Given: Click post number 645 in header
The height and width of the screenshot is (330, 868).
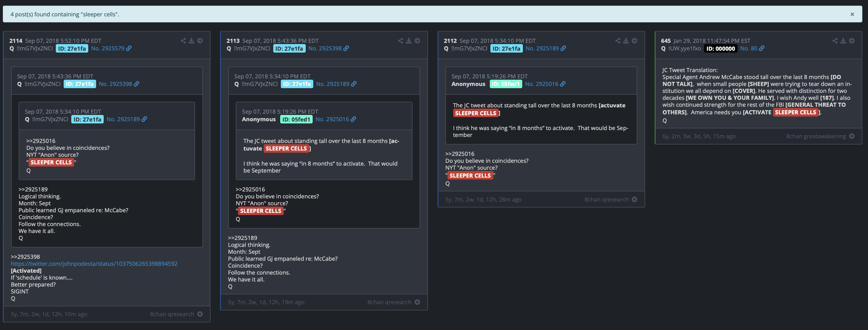Looking at the screenshot, I should 666,41.
